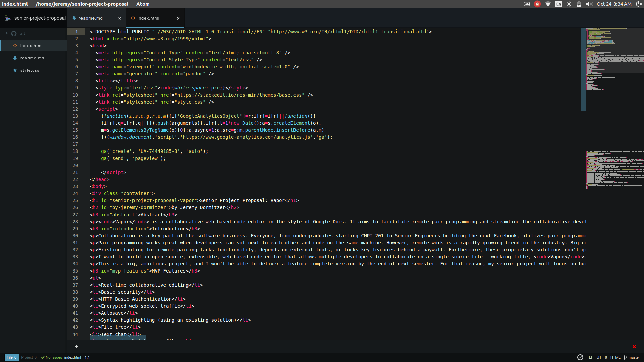Click the code icon on index.html tab
Screen dimensions: 644x362
(133, 18)
